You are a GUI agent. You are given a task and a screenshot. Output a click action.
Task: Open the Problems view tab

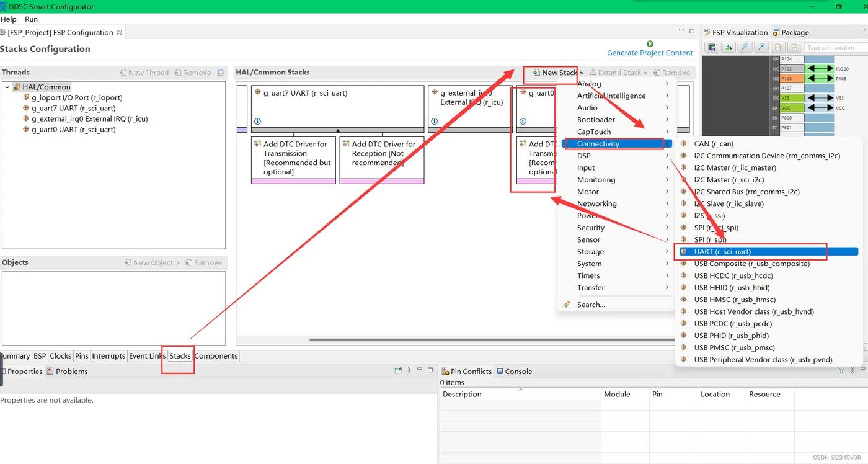[67, 372]
